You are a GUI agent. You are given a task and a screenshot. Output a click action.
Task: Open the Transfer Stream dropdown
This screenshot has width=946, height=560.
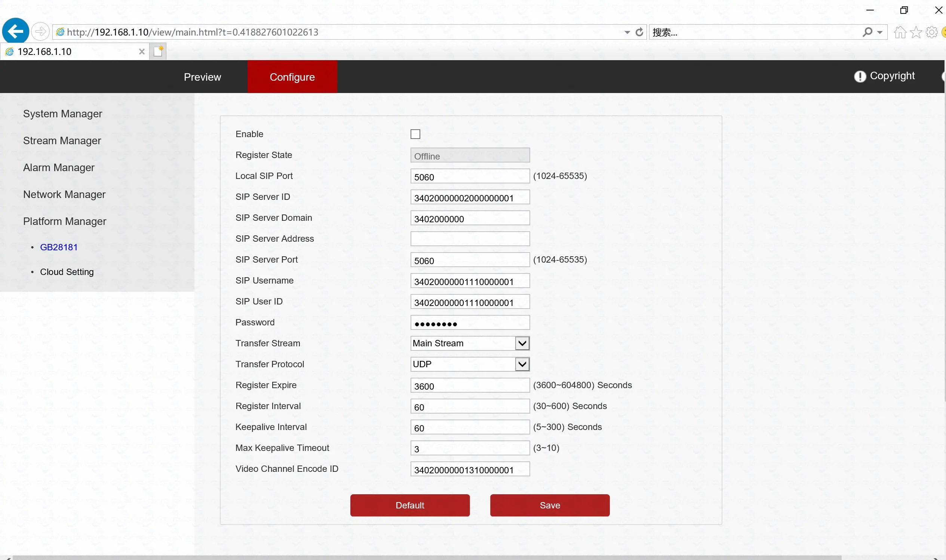(x=470, y=343)
